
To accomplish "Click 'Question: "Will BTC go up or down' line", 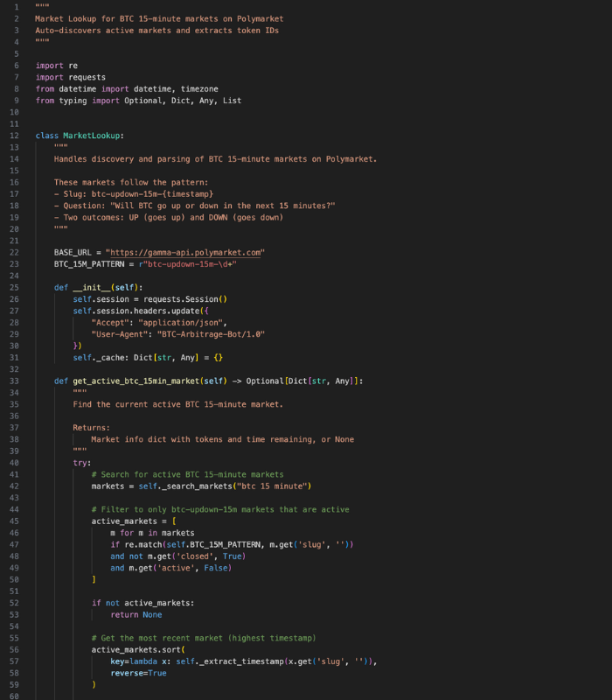I will pos(194,206).
